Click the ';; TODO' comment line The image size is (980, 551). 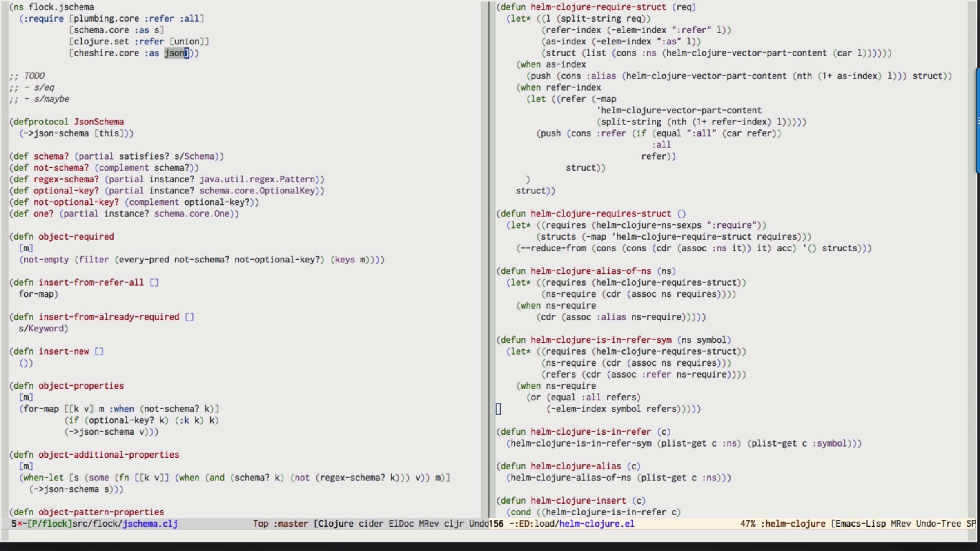[x=27, y=76]
